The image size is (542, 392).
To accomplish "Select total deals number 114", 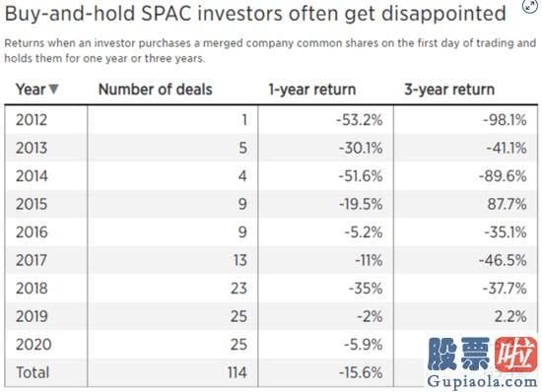I will [x=237, y=372].
